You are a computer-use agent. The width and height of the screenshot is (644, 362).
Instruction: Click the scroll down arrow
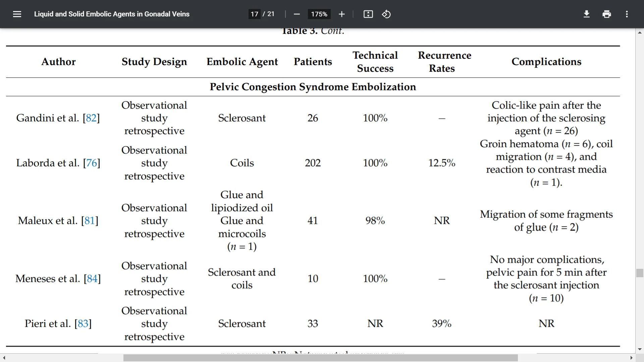[x=640, y=349]
